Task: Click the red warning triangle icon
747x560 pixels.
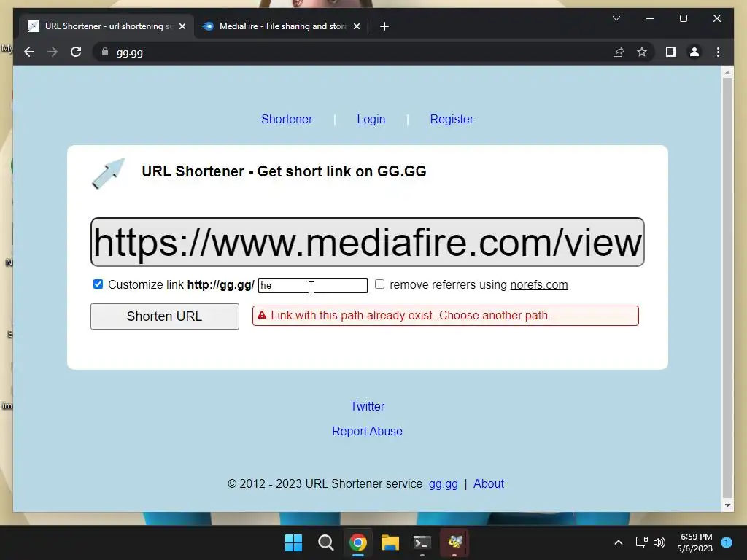Action: tap(262, 315)
